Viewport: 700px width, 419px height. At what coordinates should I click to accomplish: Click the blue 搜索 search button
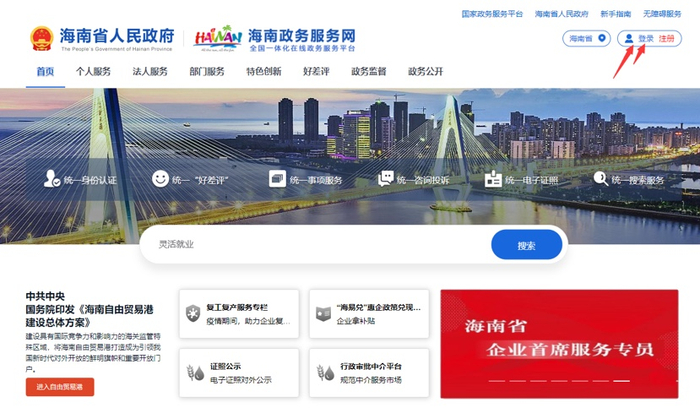coord(526,245)
